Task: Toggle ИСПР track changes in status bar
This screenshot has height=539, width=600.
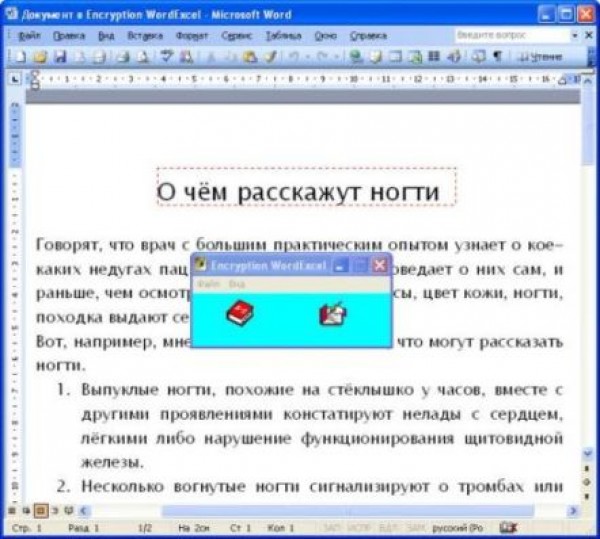Action: click(x=359, y=528)
